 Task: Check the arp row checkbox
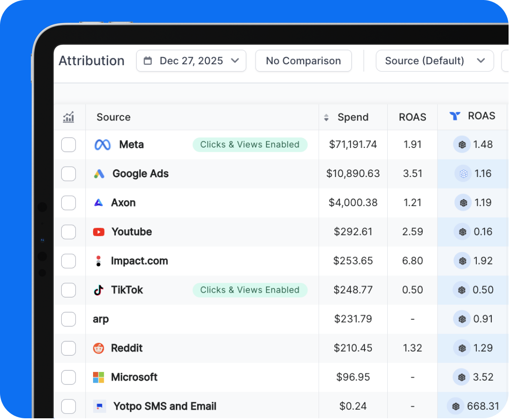click(69, 319)
